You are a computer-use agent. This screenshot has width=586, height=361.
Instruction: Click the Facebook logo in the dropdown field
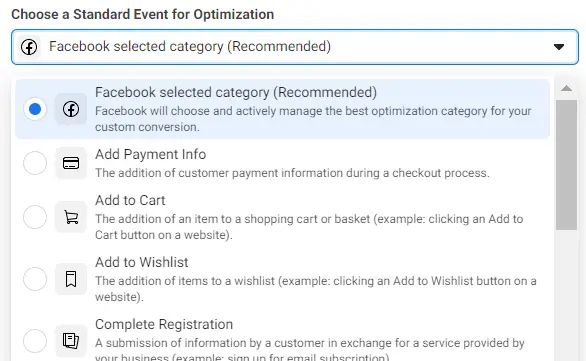tap(29, 47)
